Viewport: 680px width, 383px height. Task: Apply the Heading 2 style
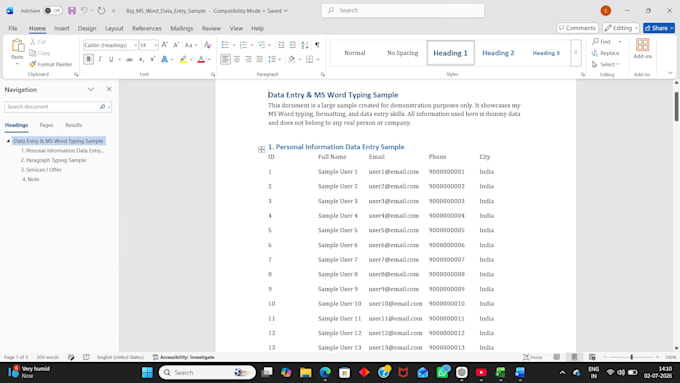click(x=498, y=53)
